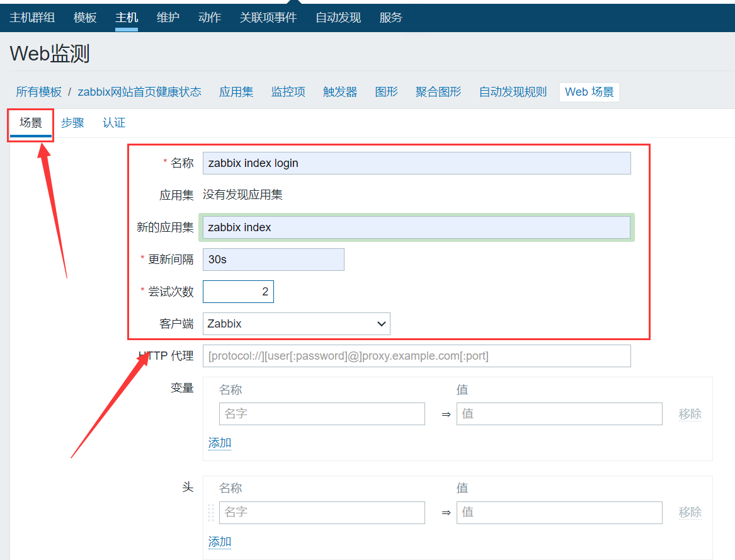Remove the 头 row via 移除
Viewport: 735px width, 560px height.
[690, 512]
